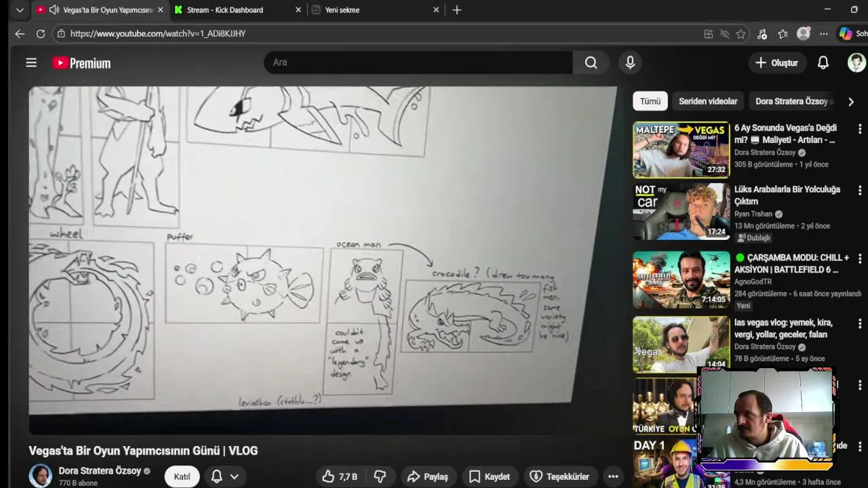Open the browser profile icon

tap(804, 33)
